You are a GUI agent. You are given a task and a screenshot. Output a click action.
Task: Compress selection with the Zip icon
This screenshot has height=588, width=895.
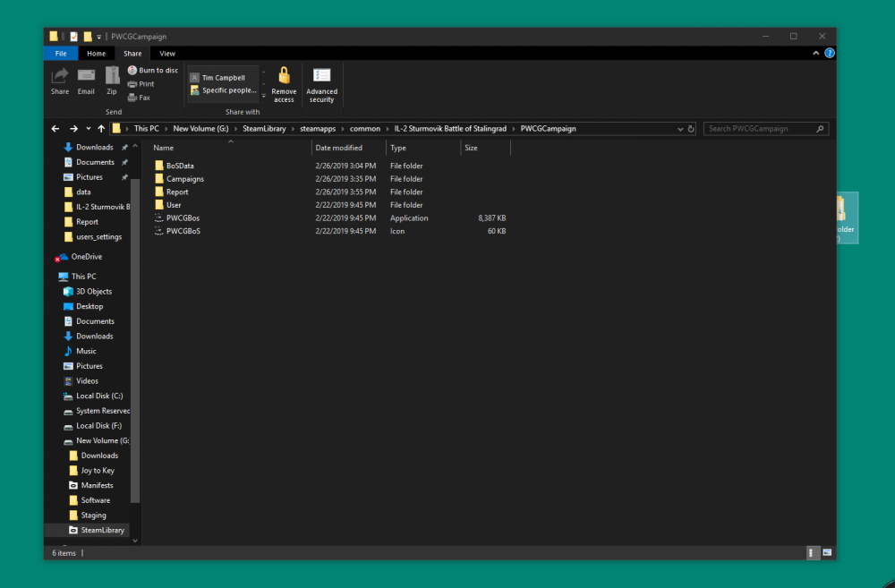tap(112, 77)
